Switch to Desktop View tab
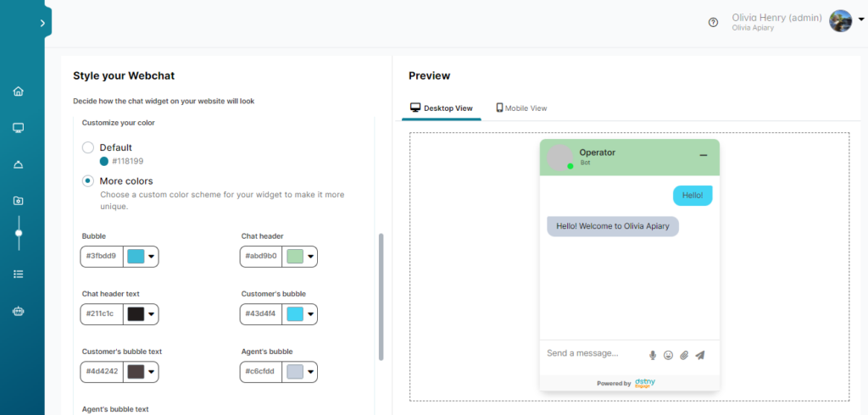868x415 pixels. [441, 108]
